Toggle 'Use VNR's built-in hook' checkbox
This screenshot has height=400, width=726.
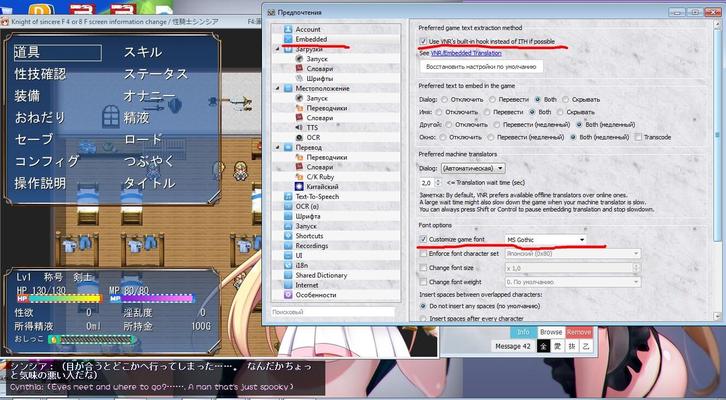423,41
